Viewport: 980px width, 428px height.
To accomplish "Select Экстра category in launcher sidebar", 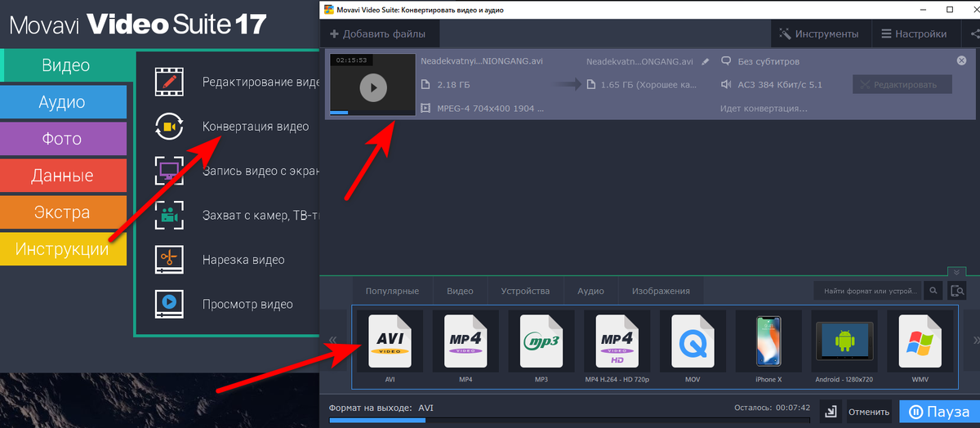I will click(x=62, y=212).
